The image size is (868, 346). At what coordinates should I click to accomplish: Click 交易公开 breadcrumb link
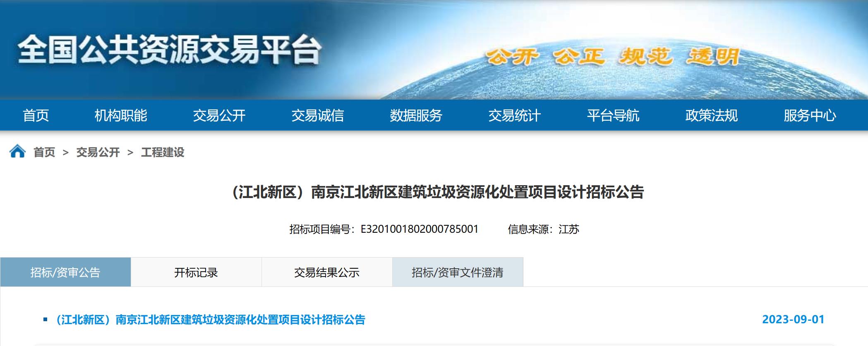(x=98, y=152)
